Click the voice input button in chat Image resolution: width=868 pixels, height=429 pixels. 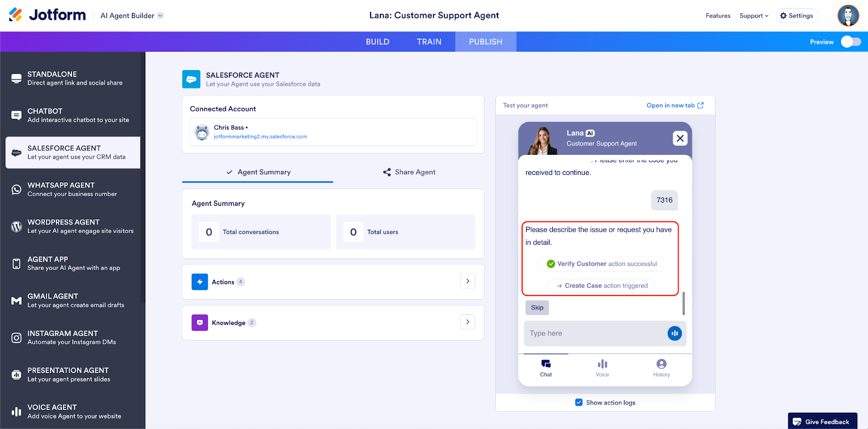(674, 333)
